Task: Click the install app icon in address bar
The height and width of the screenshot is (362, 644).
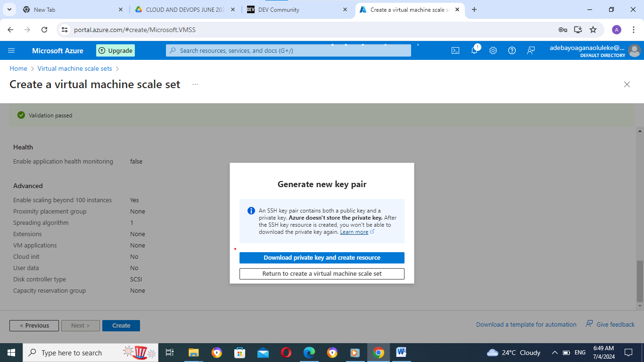Action: [578, 30]
